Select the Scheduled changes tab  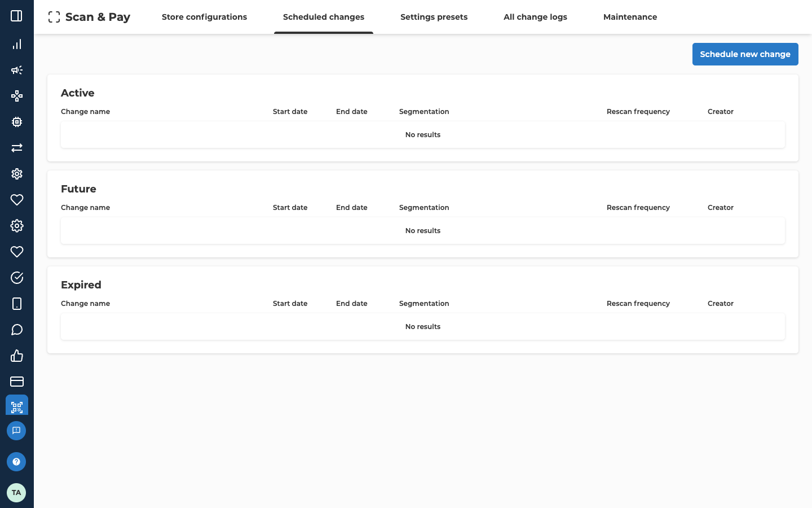pos(324,17)
